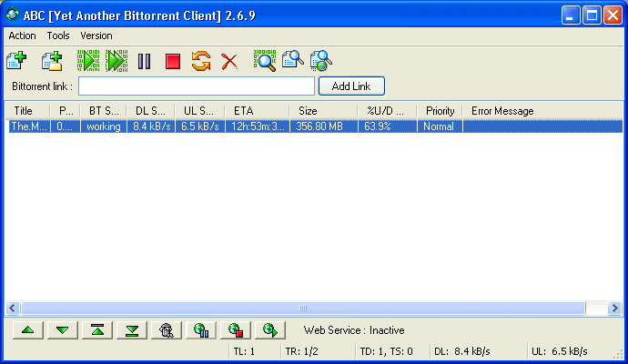Viewport: 628px width, 364px height.
Task: Click the 356.80 MB size cell
Action: pos(323,126)
